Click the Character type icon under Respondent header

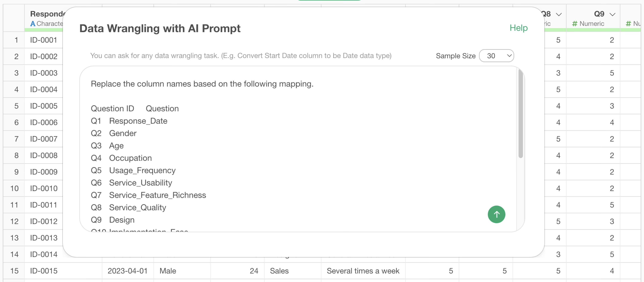(33, 24)
